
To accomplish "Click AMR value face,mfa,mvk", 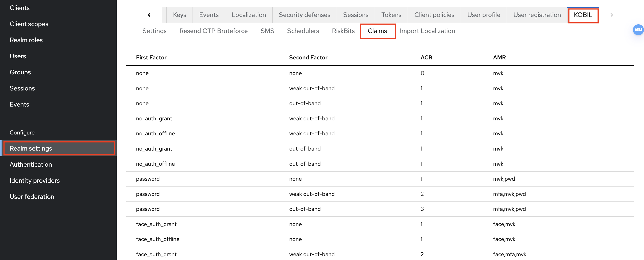I will [510, 254].
